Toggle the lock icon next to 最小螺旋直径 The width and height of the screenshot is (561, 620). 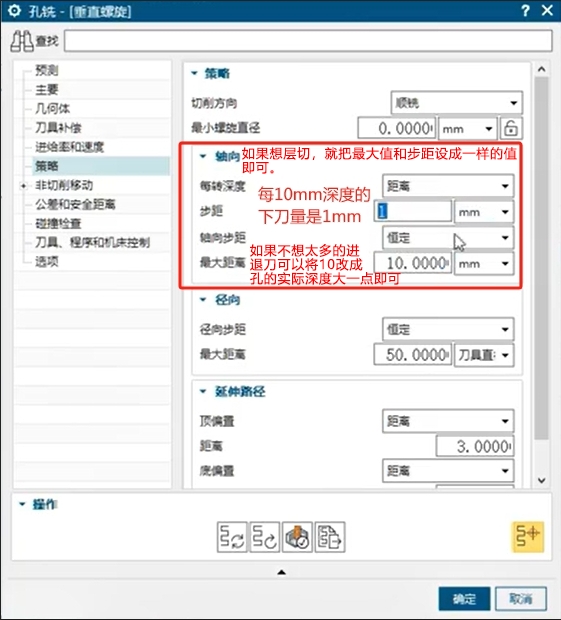point(511,128)
